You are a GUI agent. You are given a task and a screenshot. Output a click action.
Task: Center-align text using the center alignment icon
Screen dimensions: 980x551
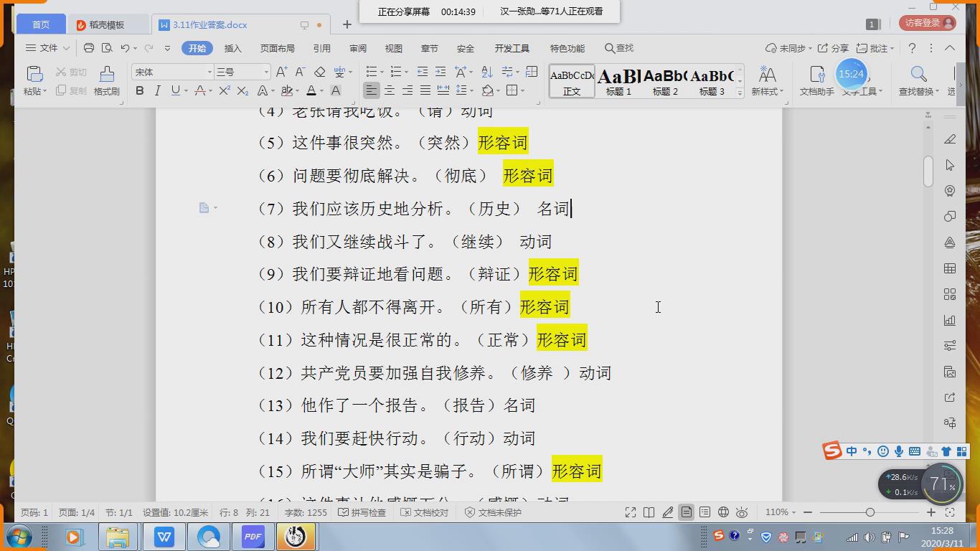[390, 90]
